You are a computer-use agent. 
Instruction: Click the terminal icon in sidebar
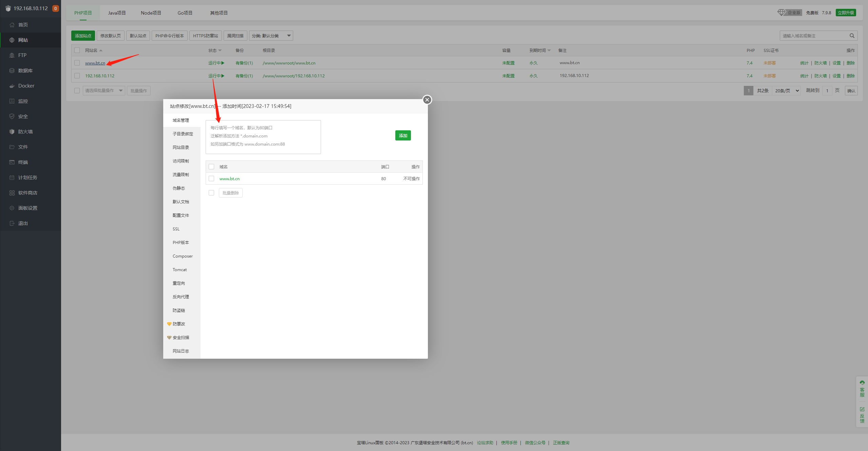click(x=12, y=162)
